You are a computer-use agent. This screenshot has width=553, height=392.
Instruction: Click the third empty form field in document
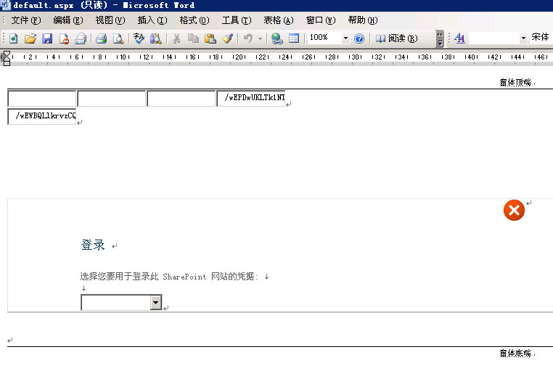[x=181, y=99]
